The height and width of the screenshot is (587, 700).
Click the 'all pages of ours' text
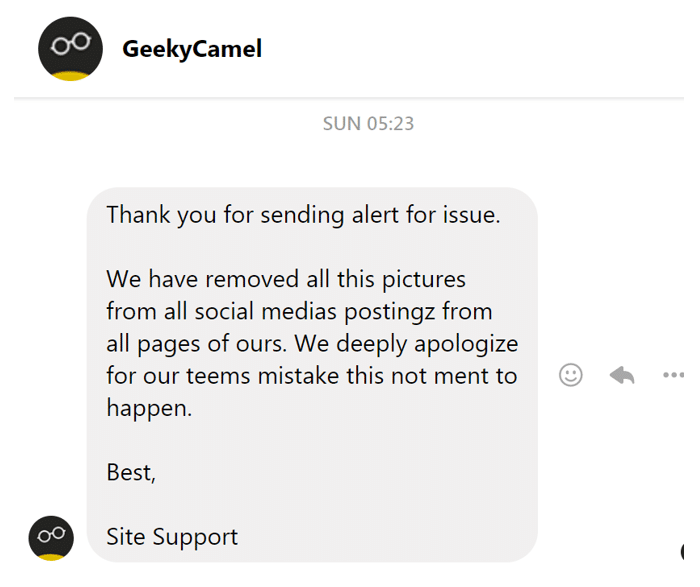pyautogui.click(x=195, y=344)
